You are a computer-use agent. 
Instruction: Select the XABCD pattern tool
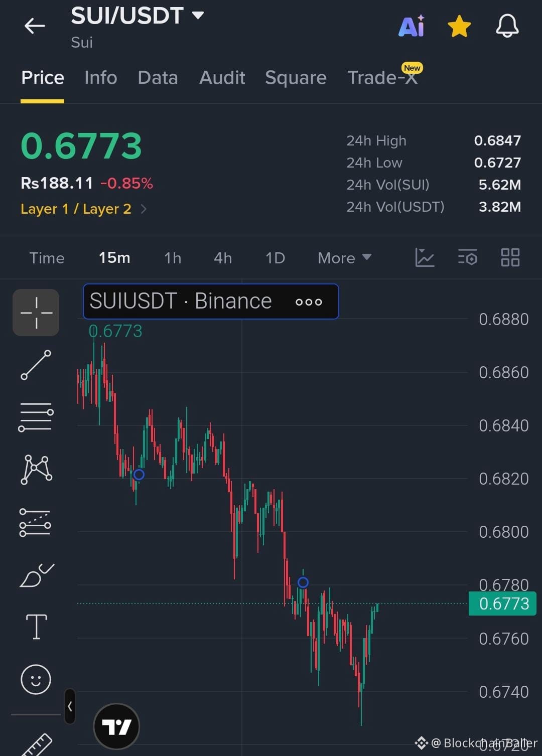(x=36, y=470)
